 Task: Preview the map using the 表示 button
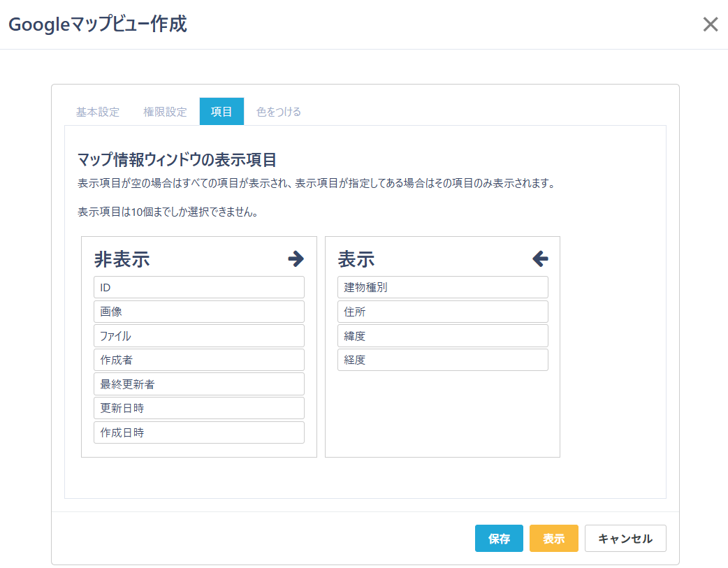[x=553, y=538]
